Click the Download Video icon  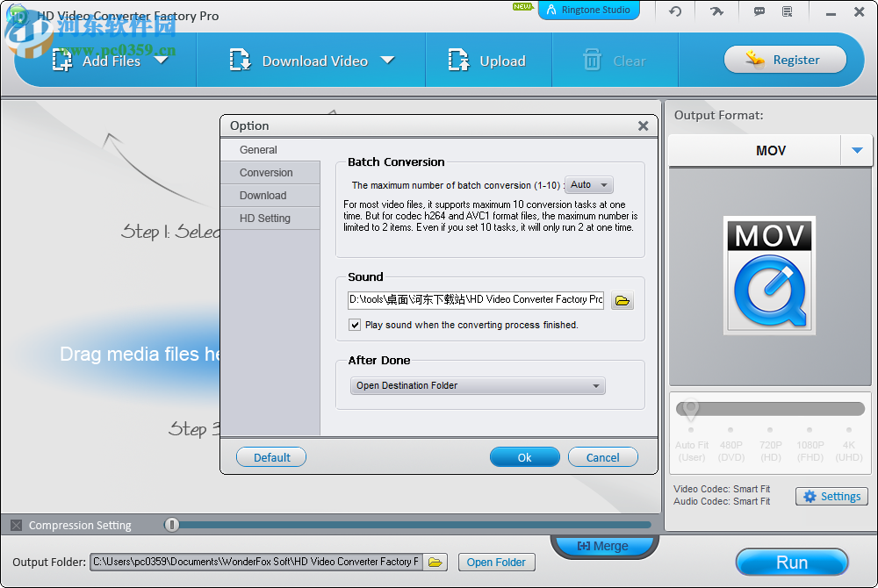[x=240, y=60]
